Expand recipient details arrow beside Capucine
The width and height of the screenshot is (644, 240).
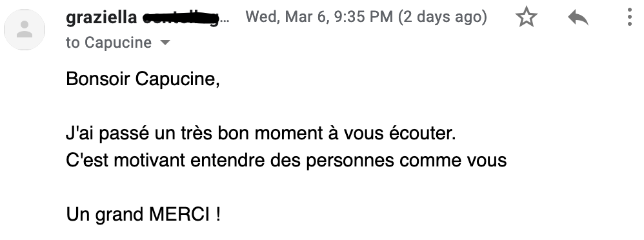click(165, 43)
